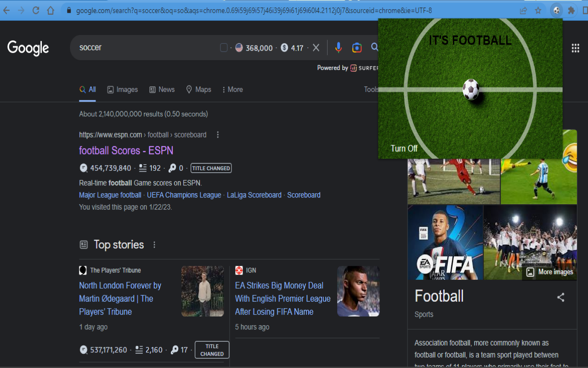Viewport: 588px width, 368px height.
Task: Click the TITLE CHANGED badge under ESPN result
Action: pyautogui.click(x=211, y=168)
